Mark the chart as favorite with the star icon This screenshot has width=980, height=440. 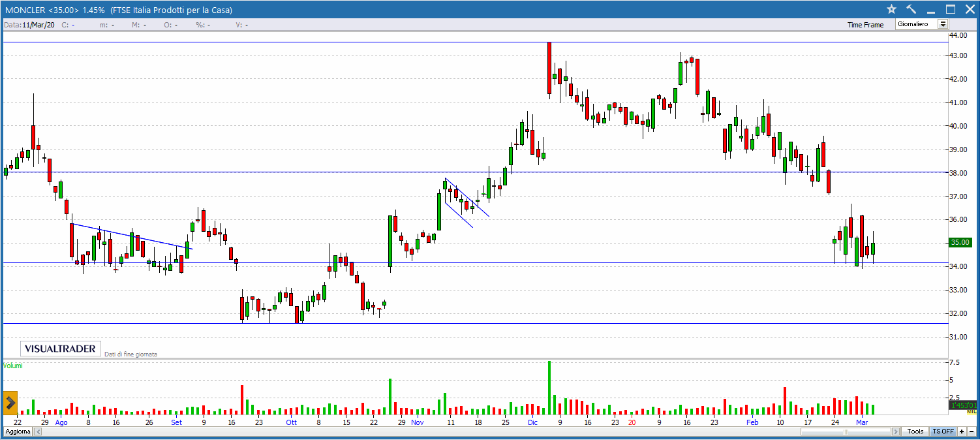point(892,9)
